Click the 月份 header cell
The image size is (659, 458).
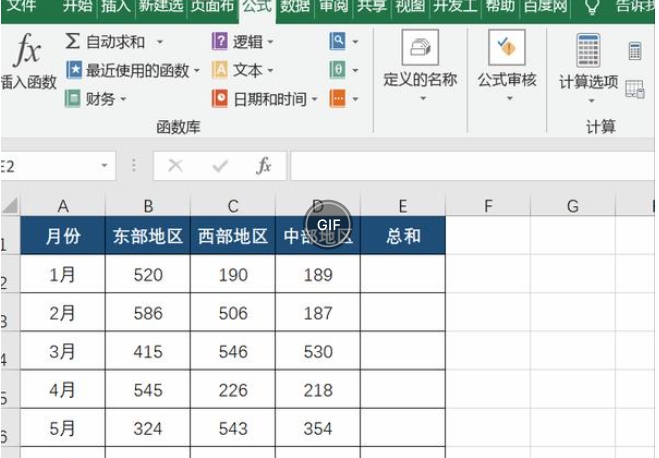click(63, 235)
